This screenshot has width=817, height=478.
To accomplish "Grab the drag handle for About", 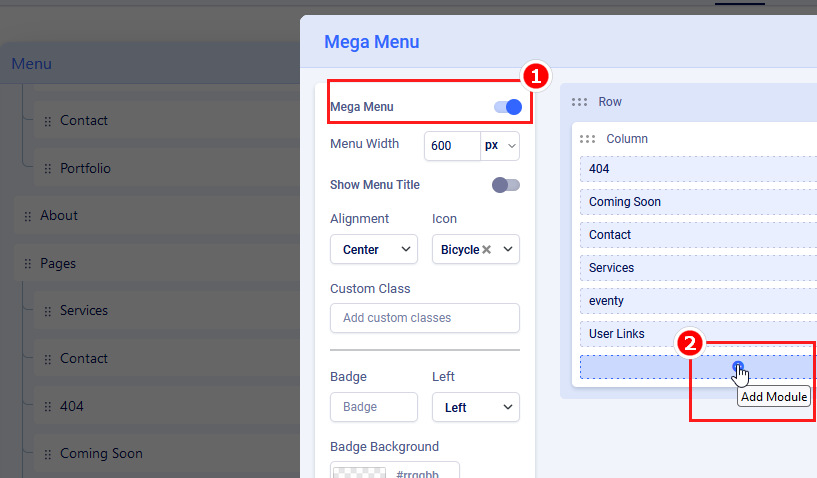I will [27, 216].
